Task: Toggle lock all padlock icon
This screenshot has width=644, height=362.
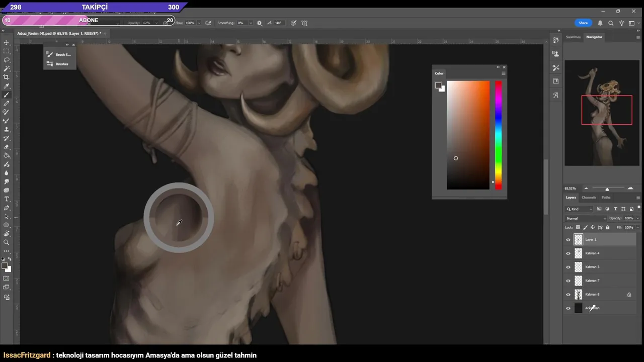Action: 607,227
